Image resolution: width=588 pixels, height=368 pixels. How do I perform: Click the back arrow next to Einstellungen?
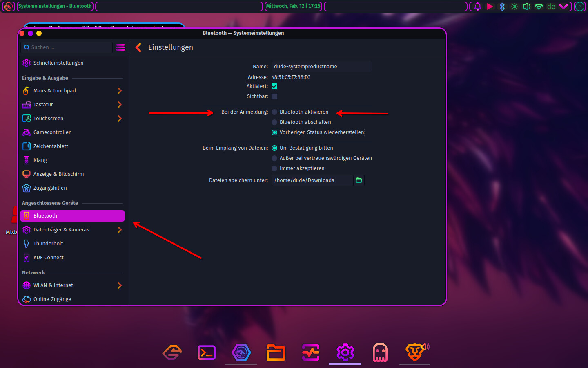point(138,47)
